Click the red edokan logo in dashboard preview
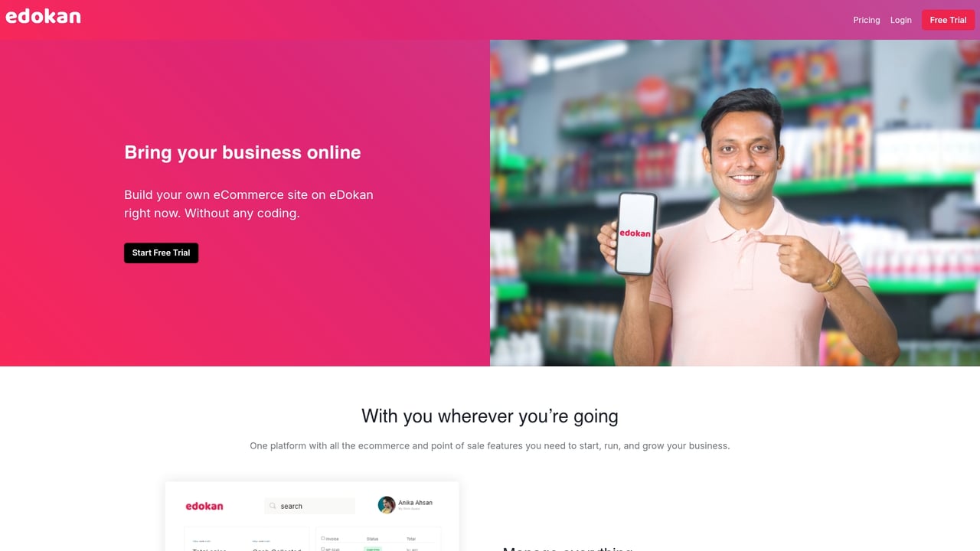980x551 pixels. pos(204,506)
